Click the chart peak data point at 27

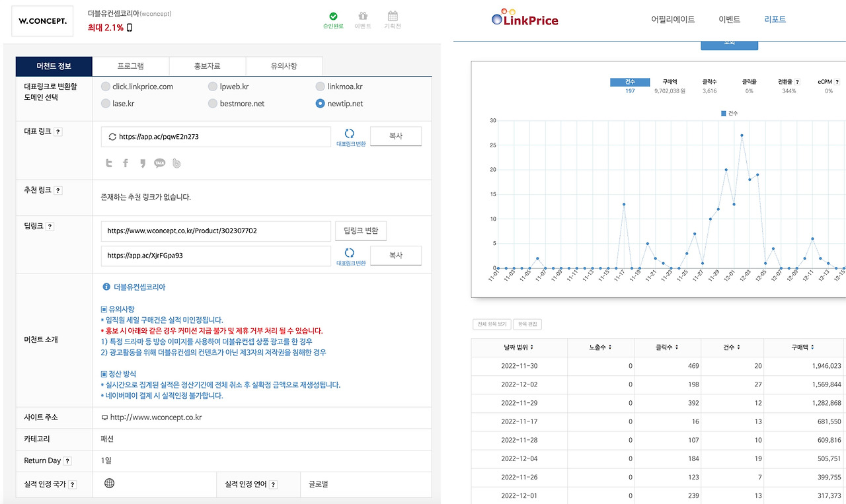[x=742, y=135]
